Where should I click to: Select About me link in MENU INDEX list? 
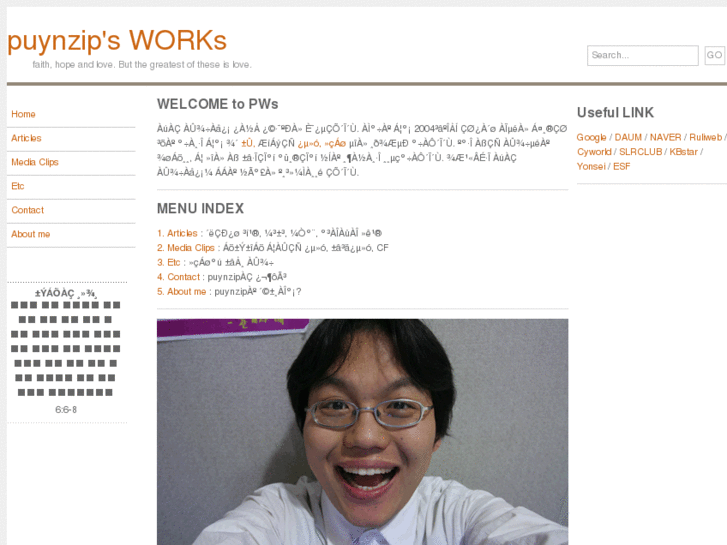click(186, 291)
